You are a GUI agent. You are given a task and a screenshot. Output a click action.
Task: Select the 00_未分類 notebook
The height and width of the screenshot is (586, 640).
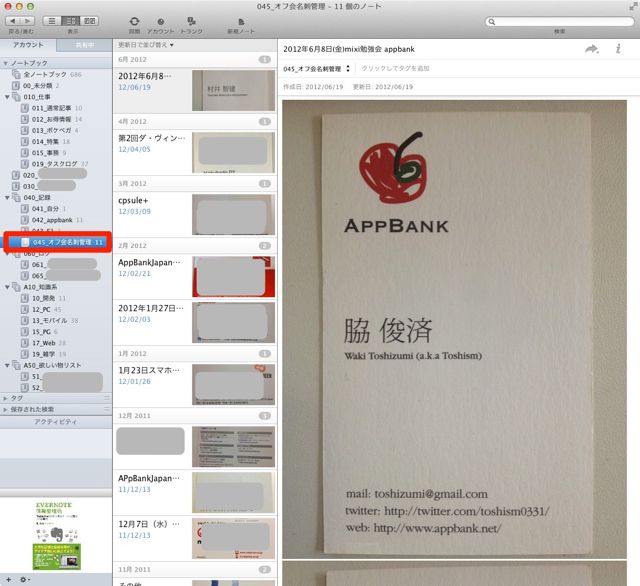point(36,86)
